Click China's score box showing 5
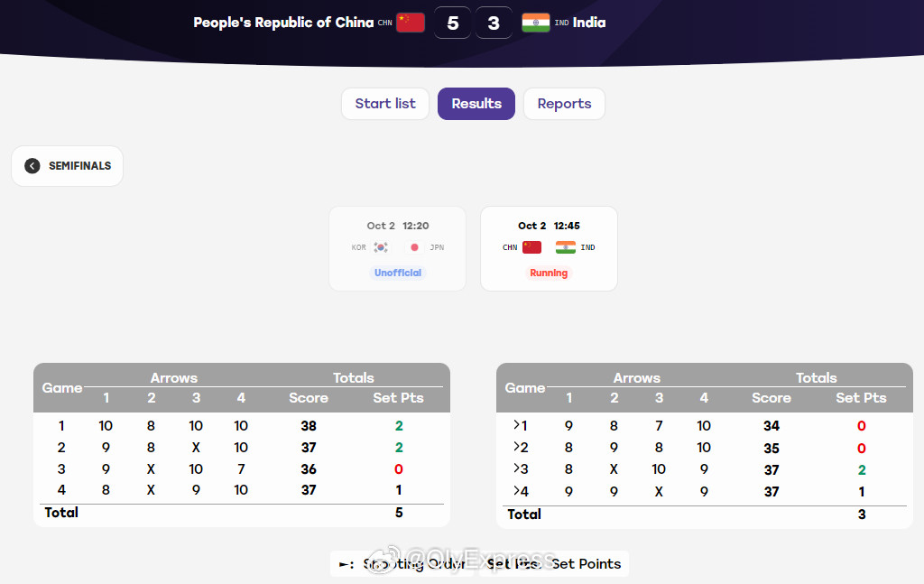The width and height of the screenshot is (924, 584). click(x=453, y=23)
